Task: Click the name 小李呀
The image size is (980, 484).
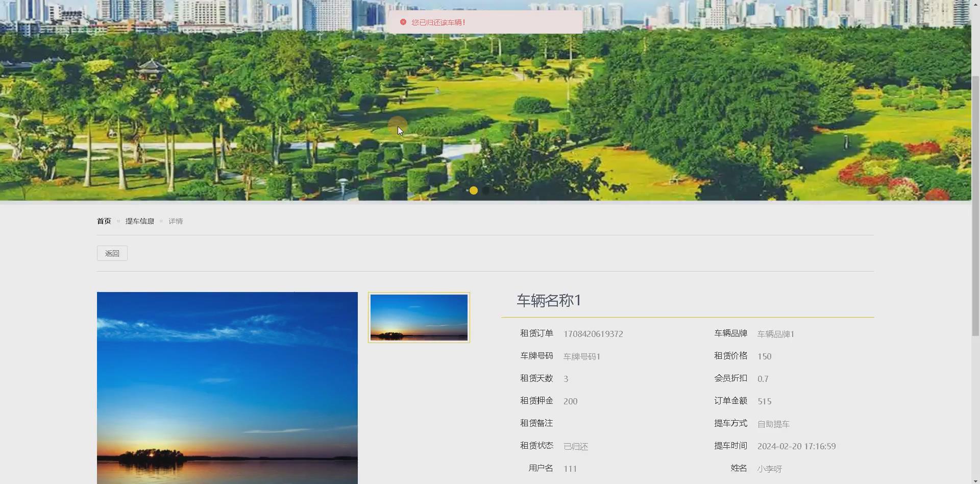Action: click(771, 468)
